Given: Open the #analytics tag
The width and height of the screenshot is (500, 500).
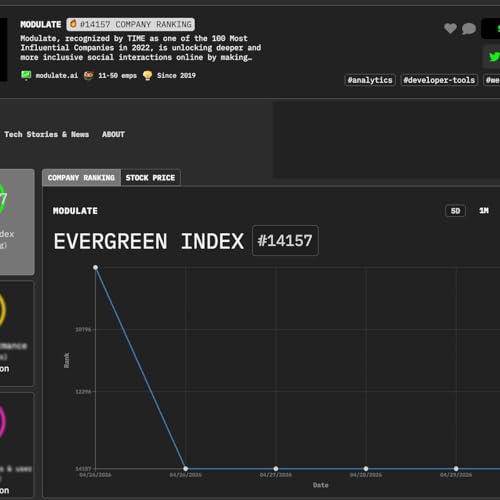Looking at the screenshot, I should click(370, 80).
